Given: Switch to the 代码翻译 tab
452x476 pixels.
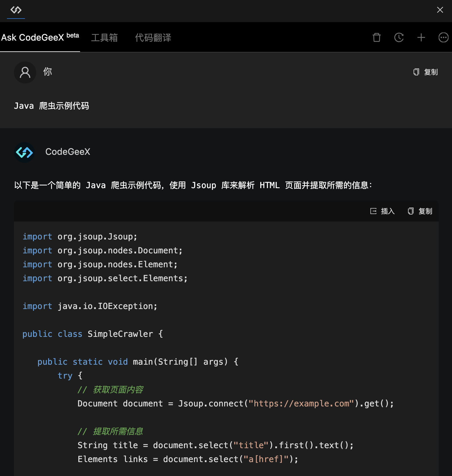Looking at the screenshot, I should click(153, 38).
